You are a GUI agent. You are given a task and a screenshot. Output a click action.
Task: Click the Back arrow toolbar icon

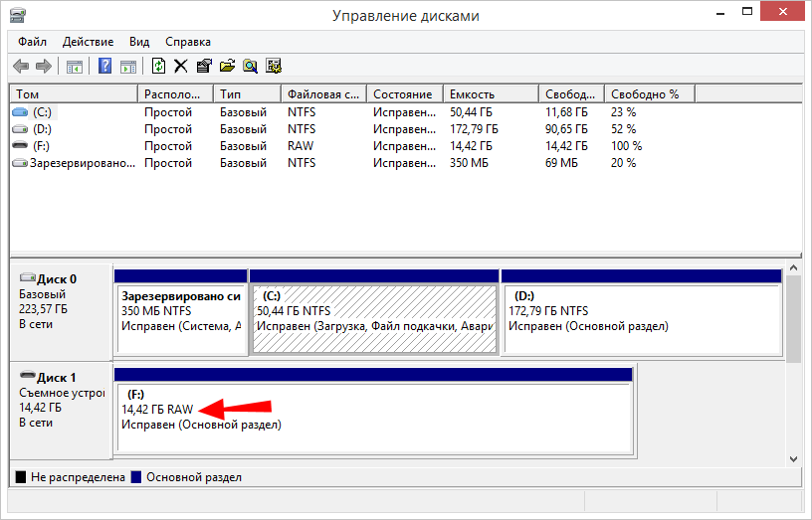tap(21, 66)
